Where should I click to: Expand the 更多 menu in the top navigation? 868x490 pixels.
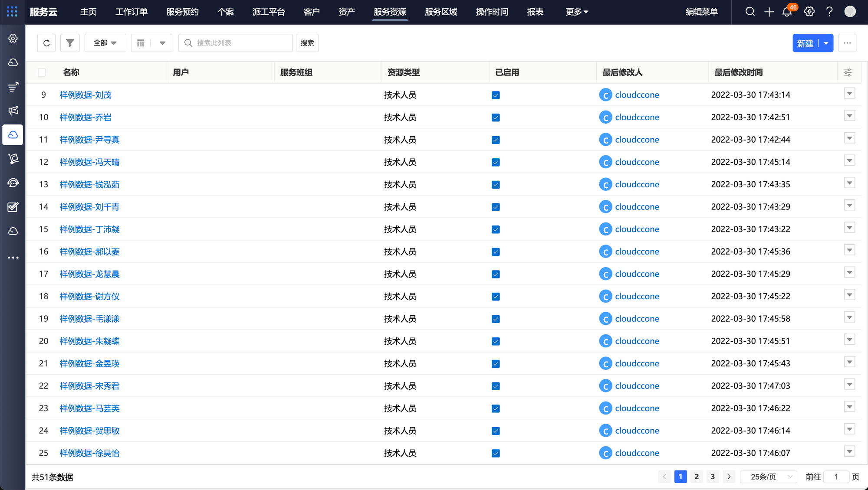(576, 12)
